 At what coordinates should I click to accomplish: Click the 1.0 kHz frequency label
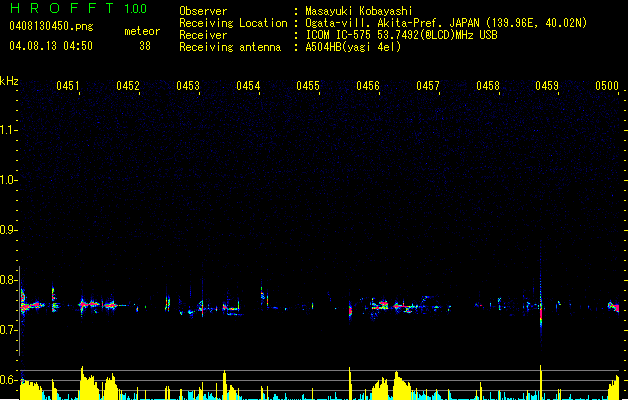(8, 180)
